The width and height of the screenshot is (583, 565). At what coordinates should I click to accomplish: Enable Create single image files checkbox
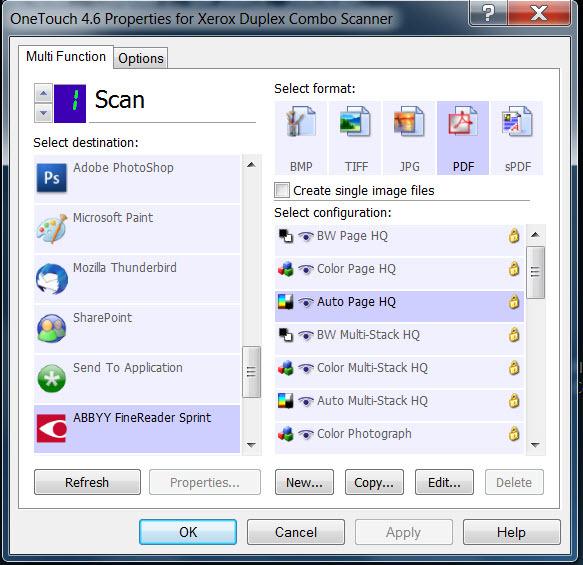[x=281, y=190]
